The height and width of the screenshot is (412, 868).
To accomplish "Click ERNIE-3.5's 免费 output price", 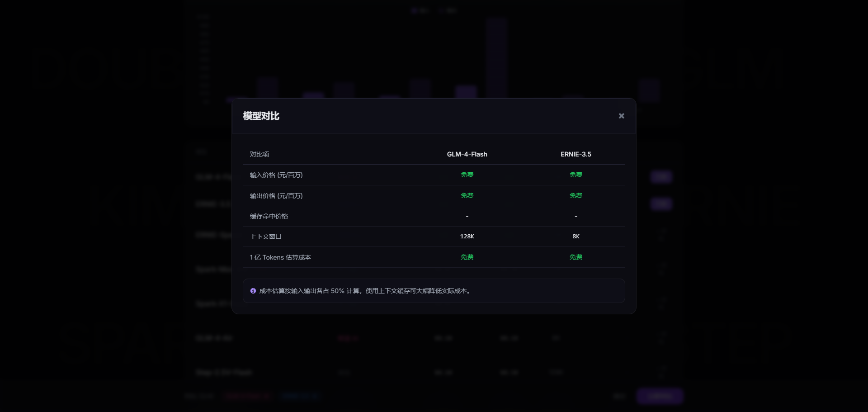I will (576, 195).
